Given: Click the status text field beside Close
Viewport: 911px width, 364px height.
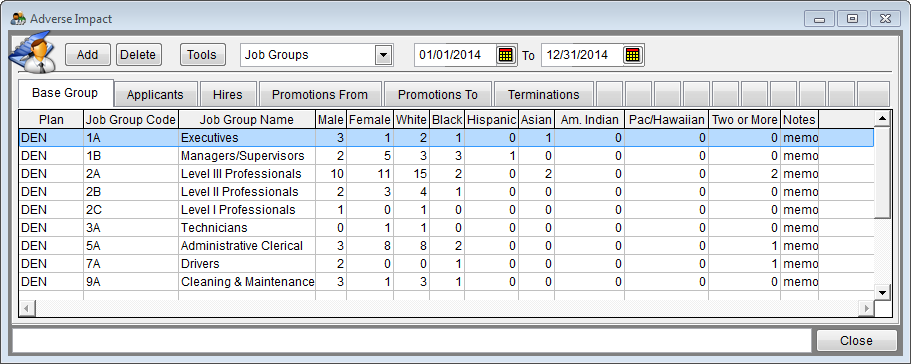Looking at the screenshot, I should pos(411,341).
